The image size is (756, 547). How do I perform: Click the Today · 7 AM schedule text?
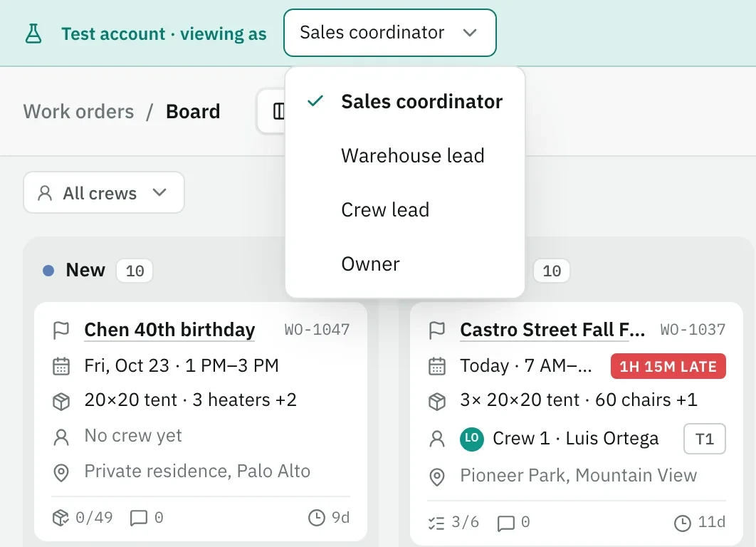[x=526, y=365]
